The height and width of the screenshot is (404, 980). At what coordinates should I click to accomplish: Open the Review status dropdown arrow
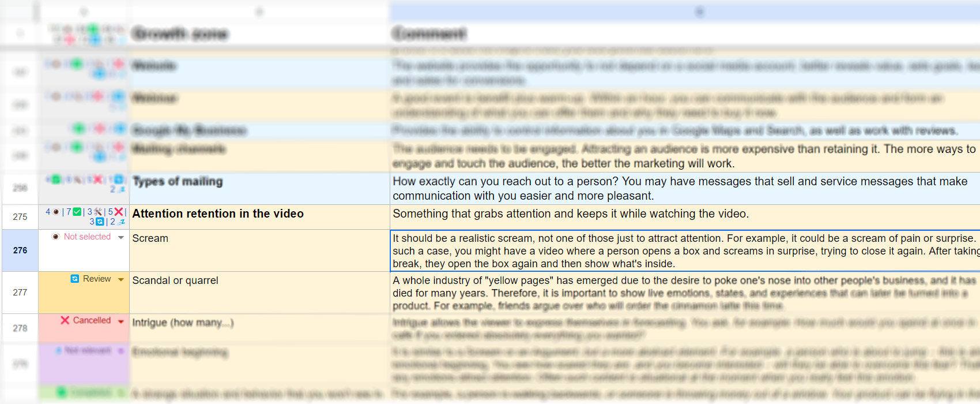(x=121, y=279)
